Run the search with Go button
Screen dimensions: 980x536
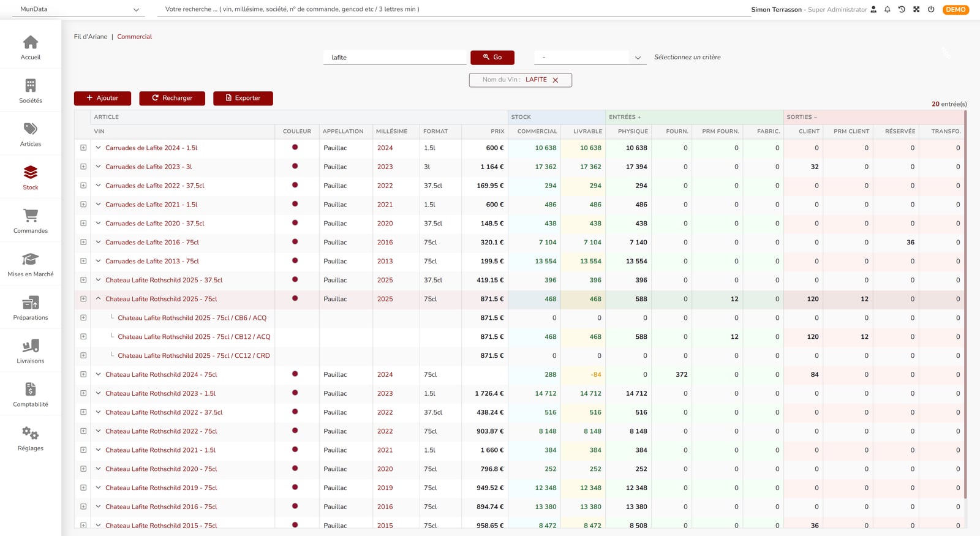[x=492, y=58]
